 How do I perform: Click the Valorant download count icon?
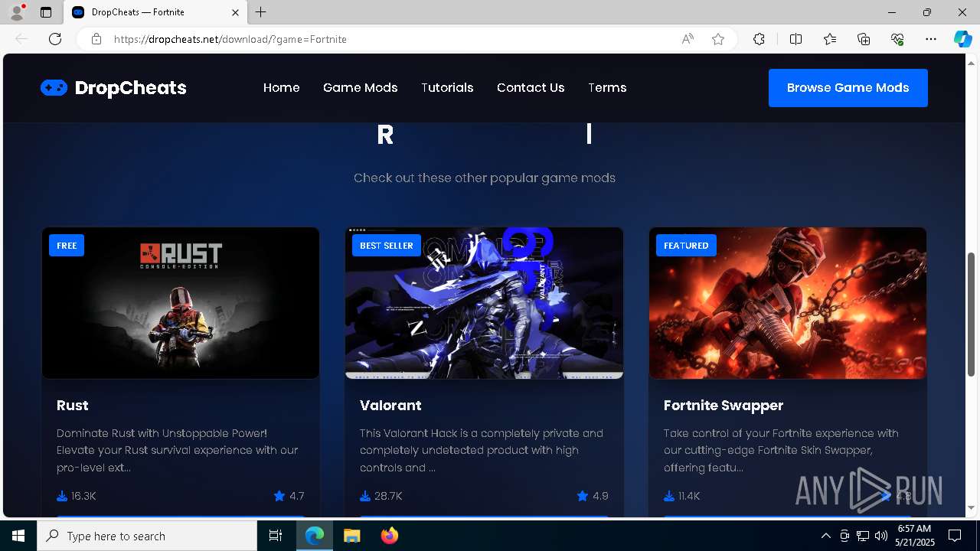pos(365,496)
